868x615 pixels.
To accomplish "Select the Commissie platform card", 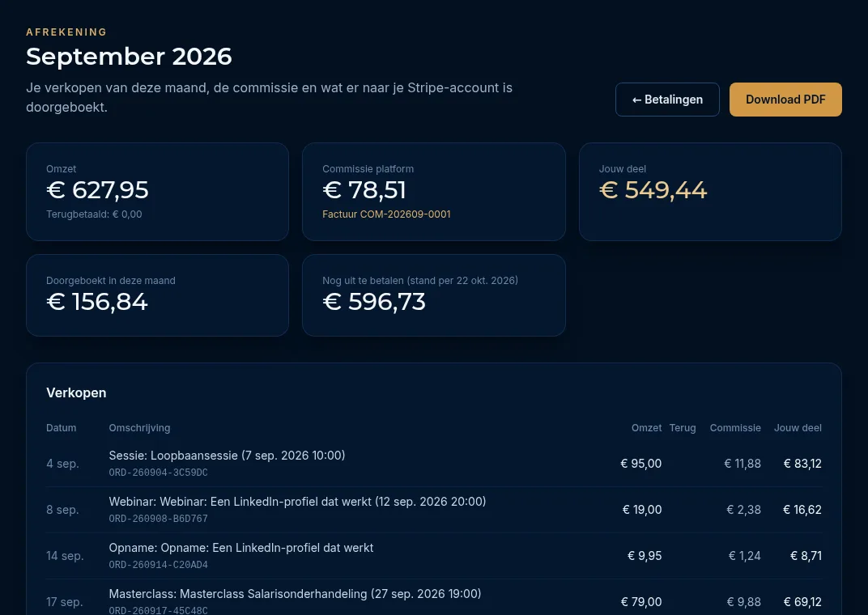I will 433,191.
